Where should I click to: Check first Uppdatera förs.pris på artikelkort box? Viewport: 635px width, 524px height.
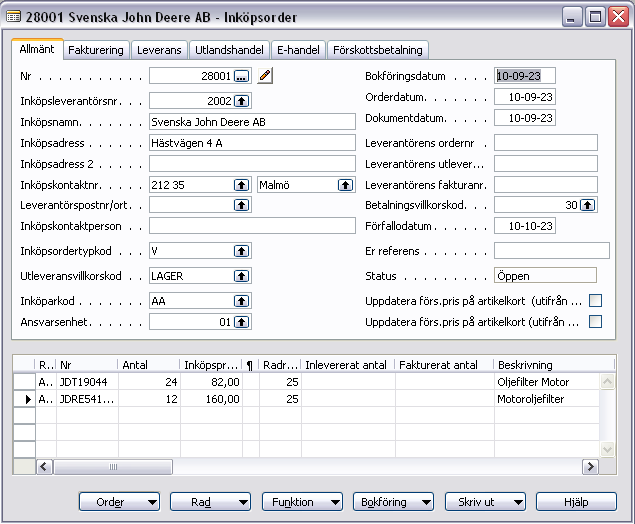pyautogui.click(x=595, y=300)
